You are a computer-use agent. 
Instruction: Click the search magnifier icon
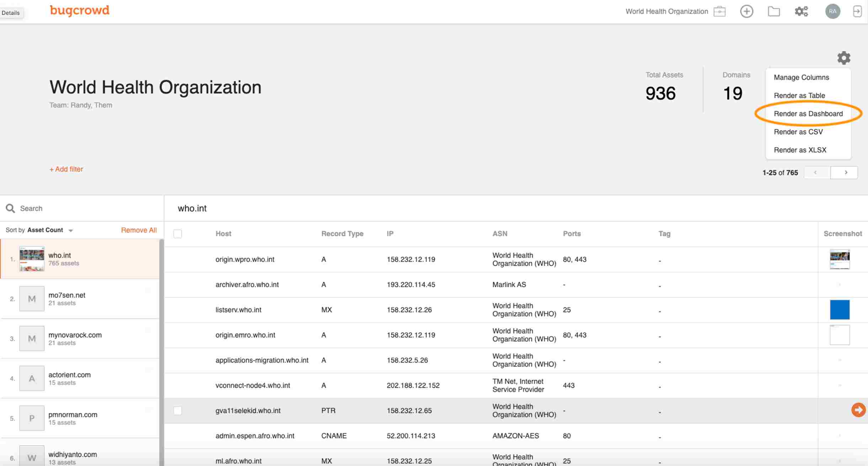(x=10, y=208)
